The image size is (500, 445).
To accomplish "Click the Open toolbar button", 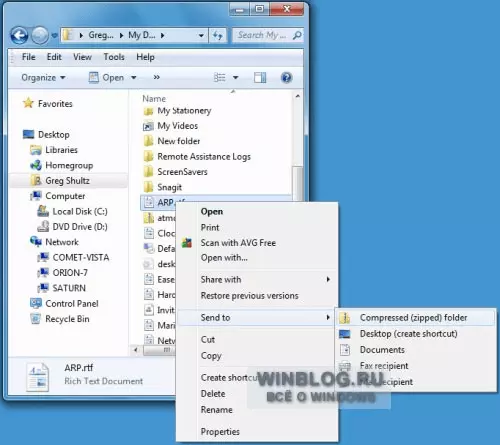I will point(108,78).
